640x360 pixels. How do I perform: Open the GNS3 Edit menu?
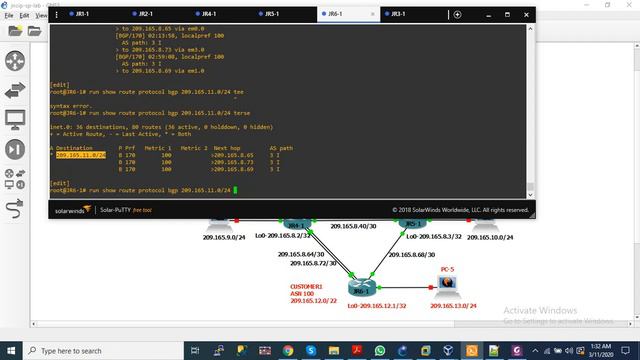pyautogui.click(x=24, y=16)
